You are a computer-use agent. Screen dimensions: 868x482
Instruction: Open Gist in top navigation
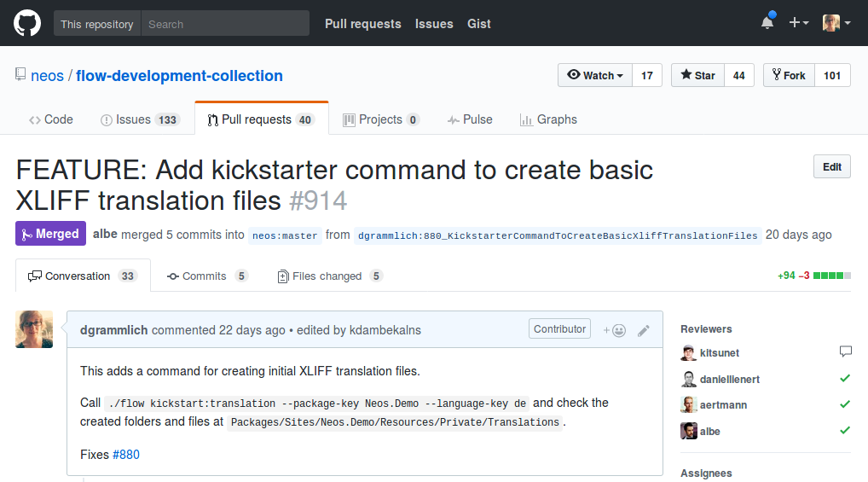[x=479, y=24]
